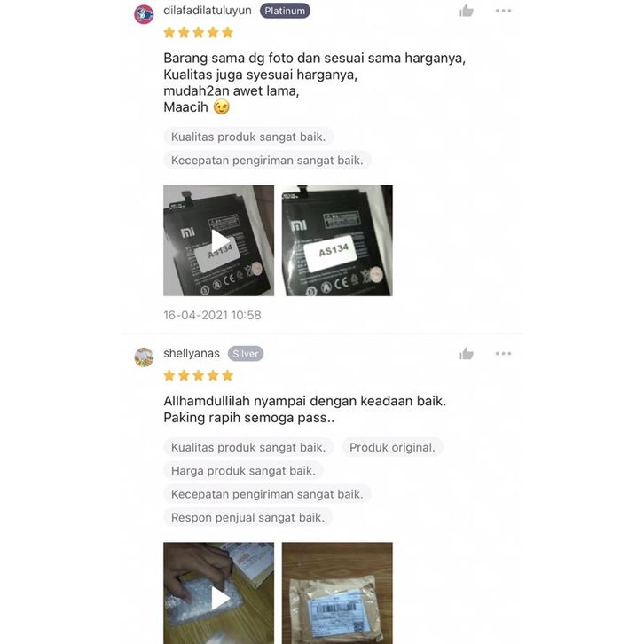
Task: Open dilafadilatuluyun's profile avatar
Action: coord(144,14)
